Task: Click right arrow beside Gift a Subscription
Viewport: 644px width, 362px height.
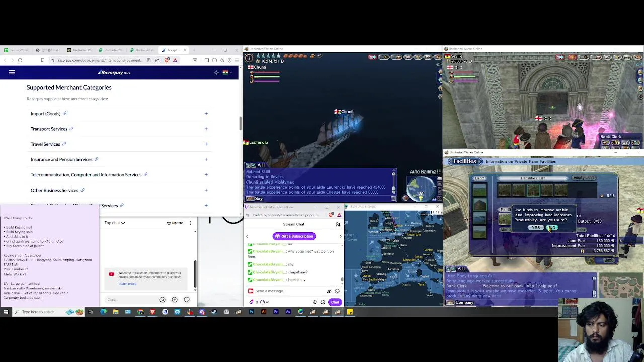Action: point(340,236)
